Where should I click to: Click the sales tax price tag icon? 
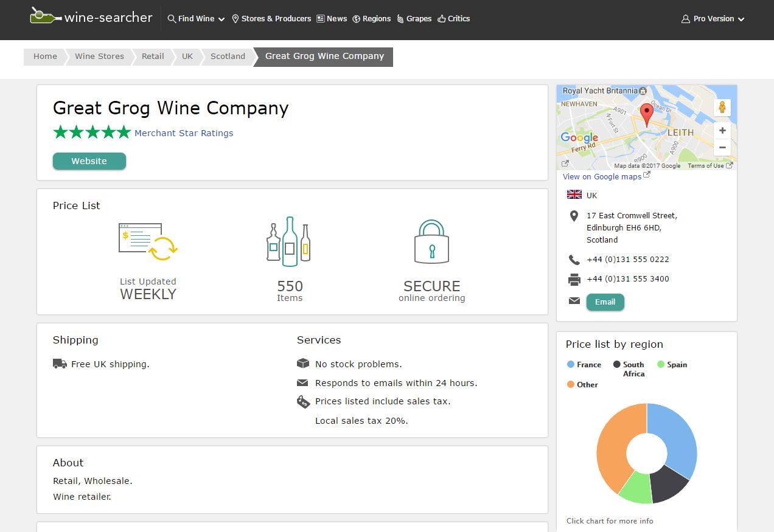tap(303, 401)
